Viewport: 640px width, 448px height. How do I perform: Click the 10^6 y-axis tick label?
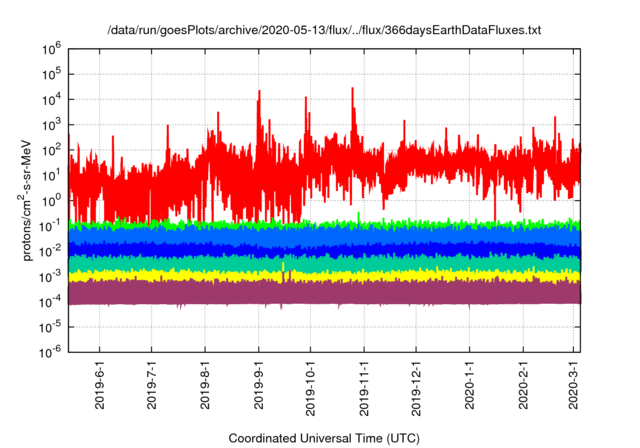pyautogui.click(x=52, y=49)
